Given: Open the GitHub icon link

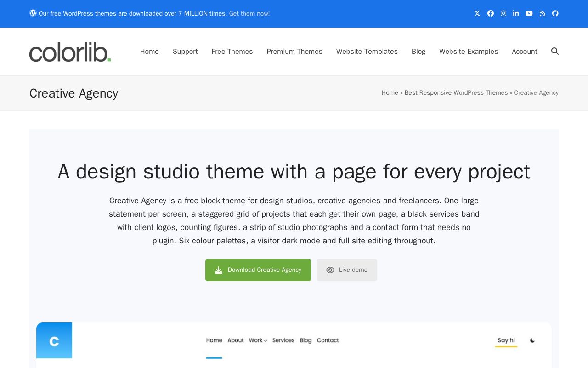Looking at the screenshot, I should pyautogui.click(x=555, y=13).
